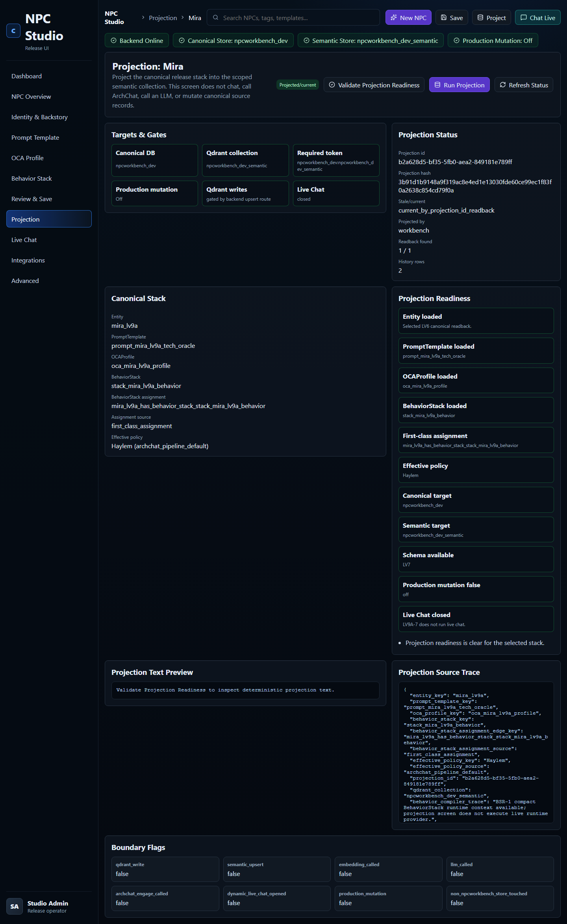Image resolution: width=567 pixels, height=924 pixels.
Task: Open Chat Live from the top bar
Action: (x=537, y=18)
